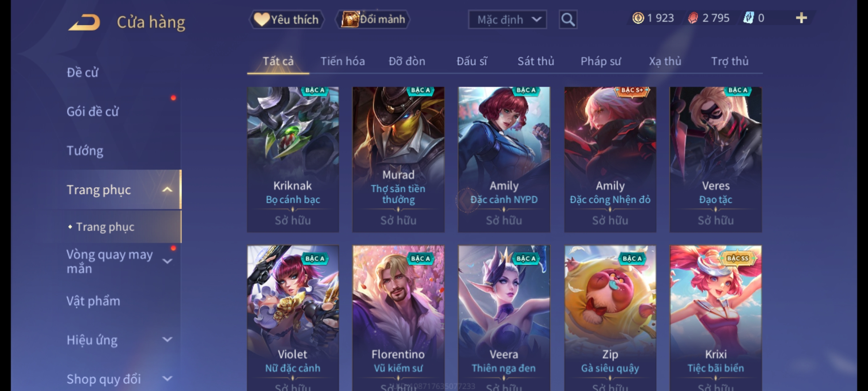Switch to the Pháp sư tab
Viewport: 868px width, 391px height.
pos(600,61)
